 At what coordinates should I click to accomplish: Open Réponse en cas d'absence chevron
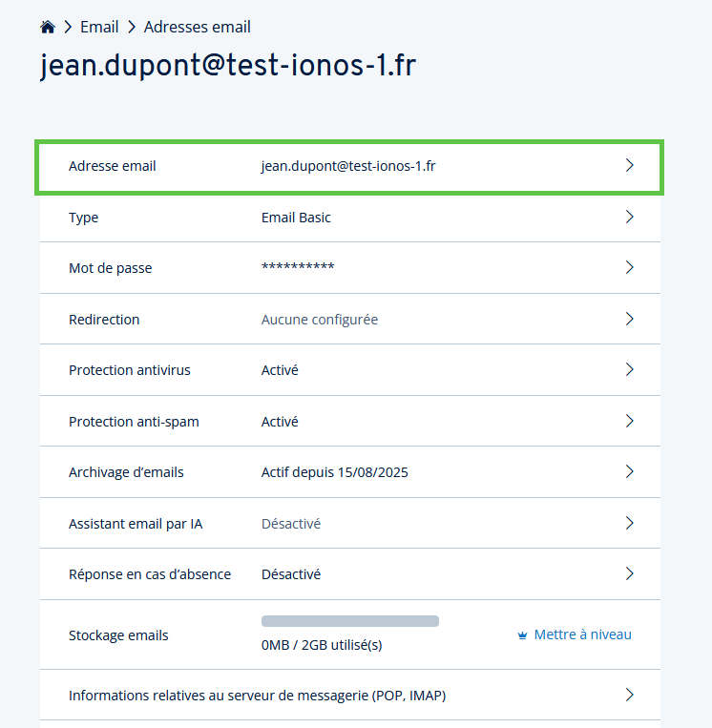629,573
